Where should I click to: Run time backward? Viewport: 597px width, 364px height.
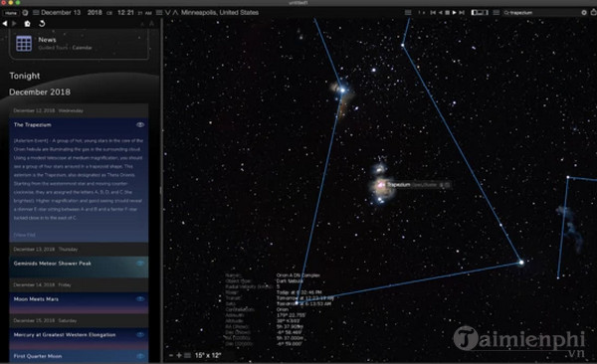click(x=441, y=13)
